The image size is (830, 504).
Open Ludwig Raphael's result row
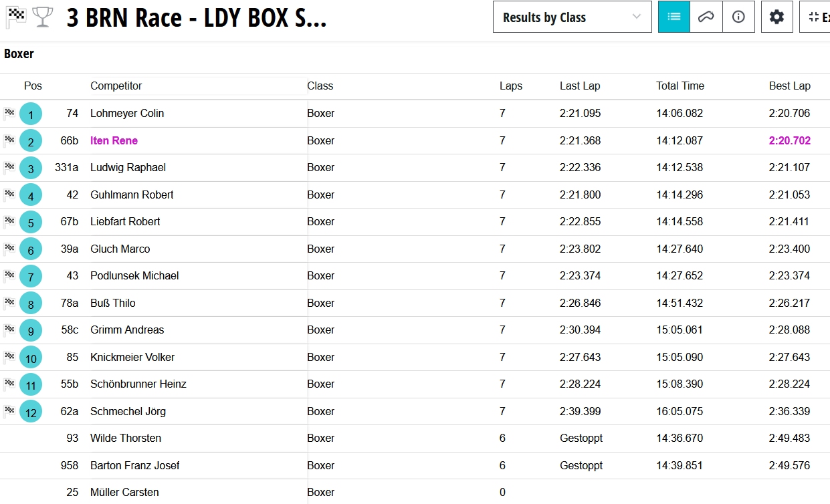[x=128, y=168]
